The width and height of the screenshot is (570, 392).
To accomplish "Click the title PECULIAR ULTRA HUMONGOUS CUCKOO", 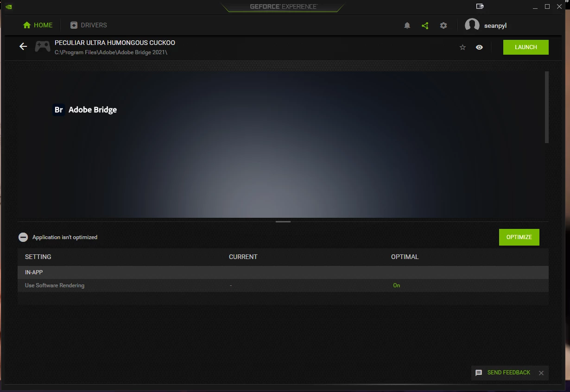I will [x=115, y=43].
